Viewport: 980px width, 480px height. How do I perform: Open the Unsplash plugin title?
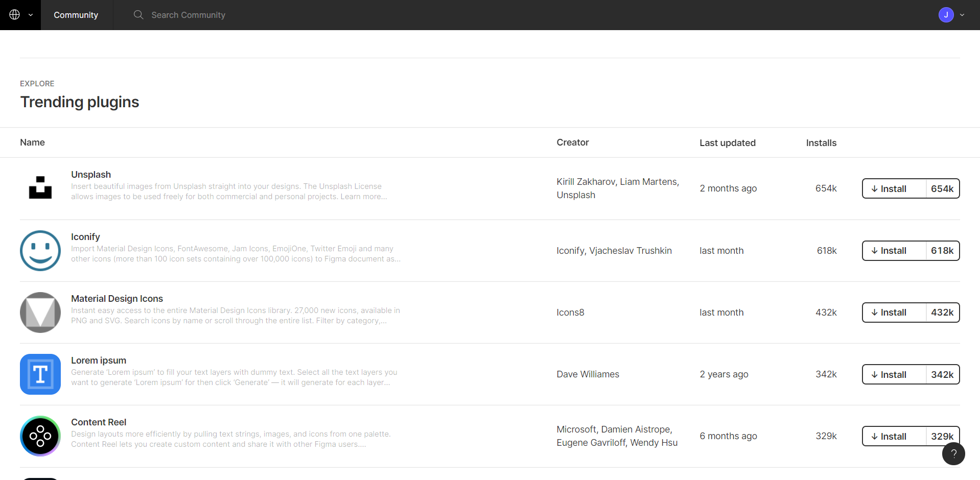91,175
